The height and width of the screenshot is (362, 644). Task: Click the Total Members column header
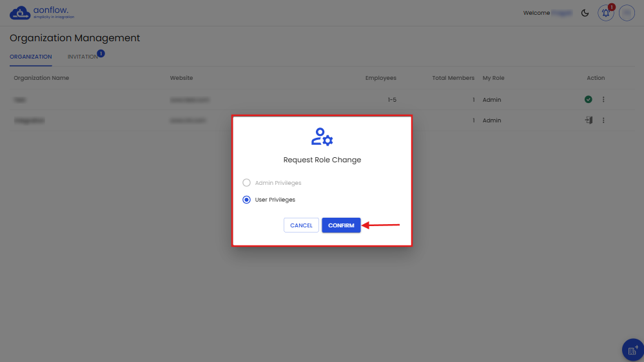[x=453, y=78]
